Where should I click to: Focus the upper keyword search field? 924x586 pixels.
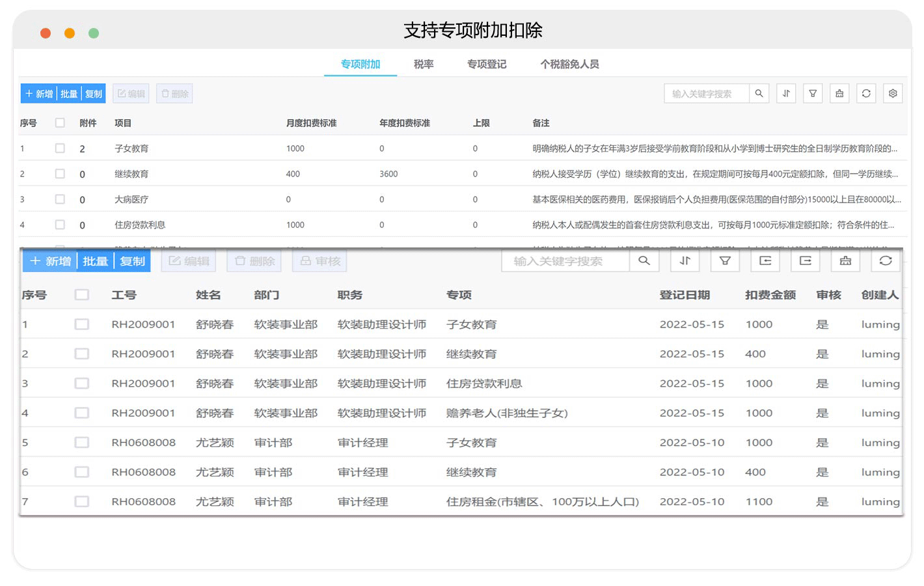coord(707,94)
